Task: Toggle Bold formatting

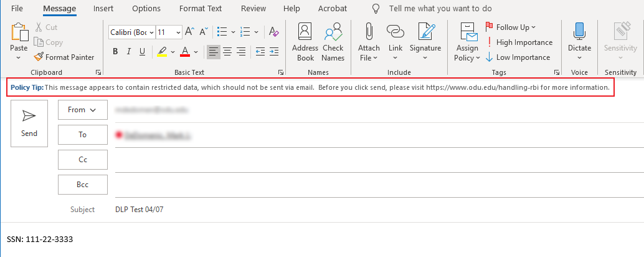Action: click(115, 51)
